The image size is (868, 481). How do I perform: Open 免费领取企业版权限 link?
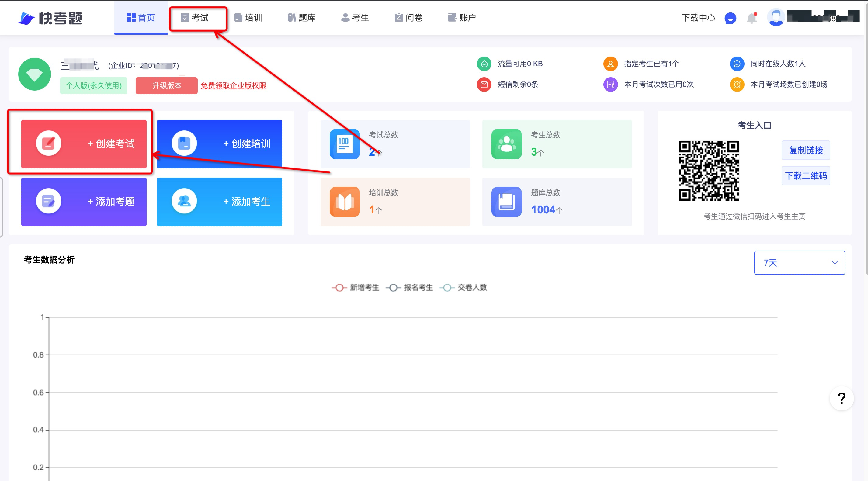coord(233,85)
